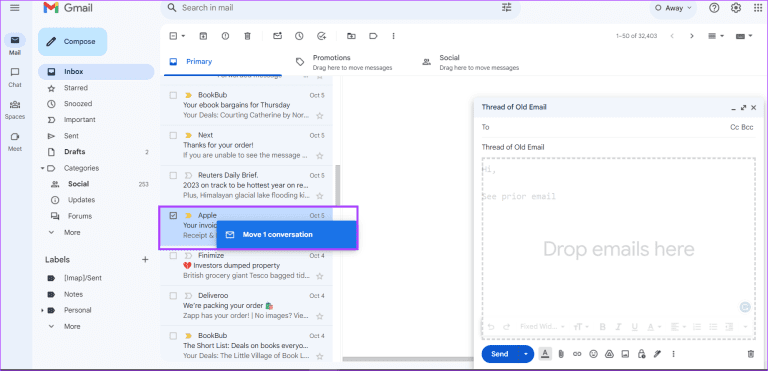Screen dimensions: 768x371
Task: Open the toolbar More options menu
Action: (393, 36)
